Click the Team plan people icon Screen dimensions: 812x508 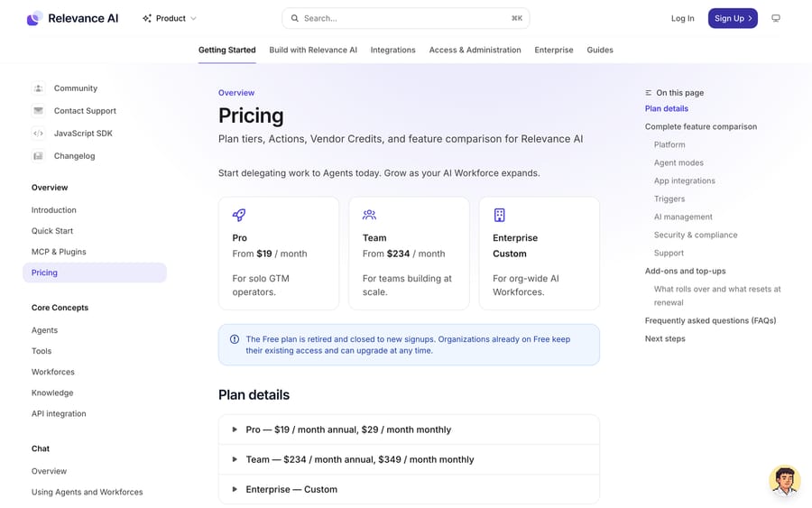coord(369,215)
